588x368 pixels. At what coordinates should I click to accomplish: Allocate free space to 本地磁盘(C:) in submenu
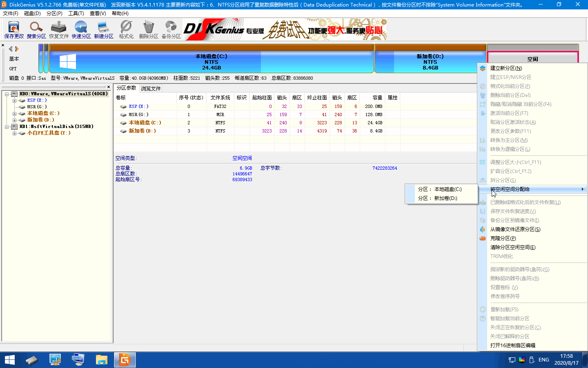[x=441, y=189]
